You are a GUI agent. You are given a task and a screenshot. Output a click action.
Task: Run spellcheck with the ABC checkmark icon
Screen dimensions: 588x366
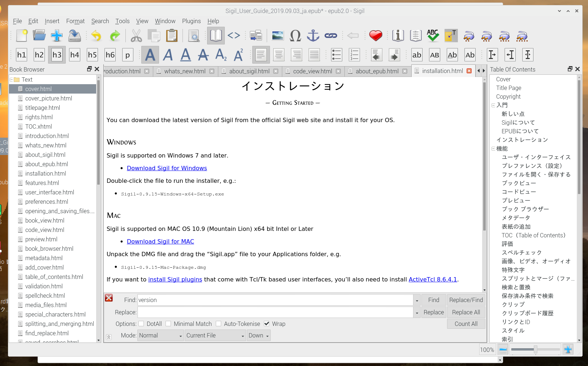[x=433, y=36]
